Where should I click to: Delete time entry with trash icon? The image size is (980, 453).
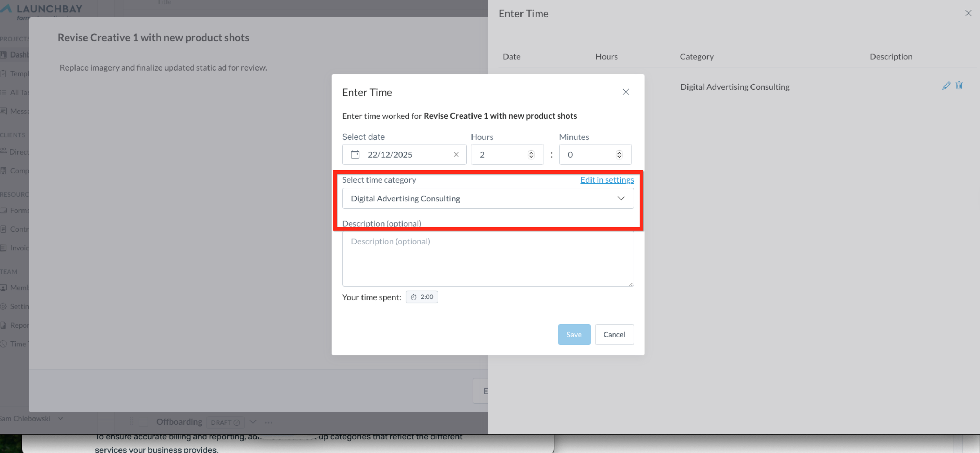[959, 86]
